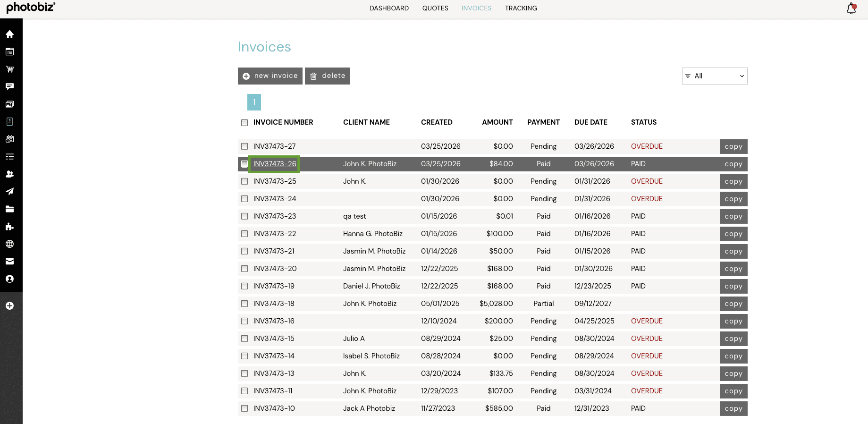The image size is (868, 424).
Task: Open the envelope email sidebar icon
Action: pyautogui.click(x=9, y=262)
